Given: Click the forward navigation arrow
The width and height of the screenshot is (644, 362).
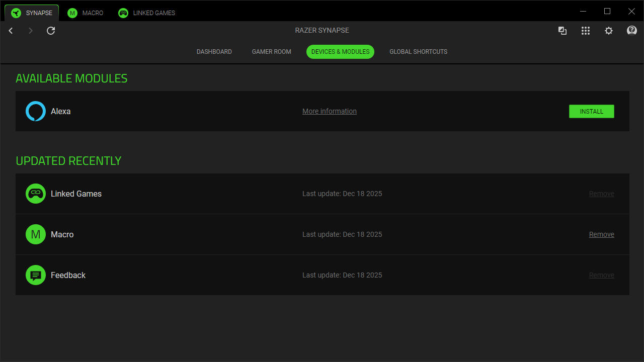Looking at the screenshot, I should click(x=31, y=31).
